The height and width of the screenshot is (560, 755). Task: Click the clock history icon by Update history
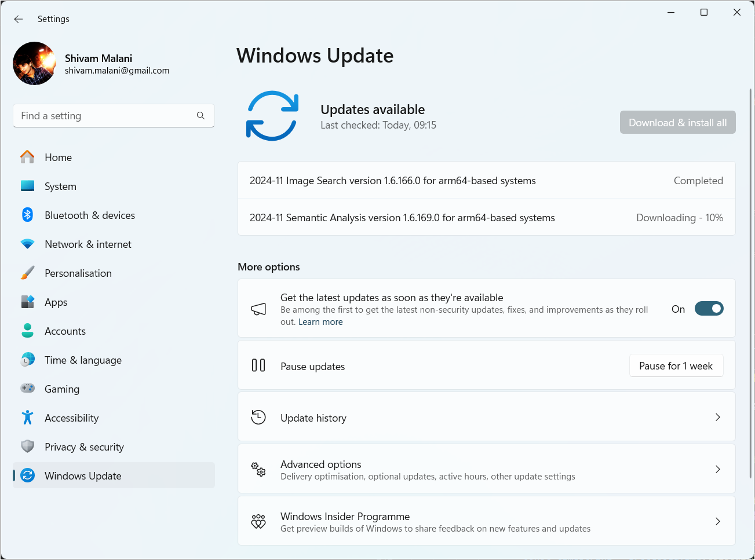[258, 417]
